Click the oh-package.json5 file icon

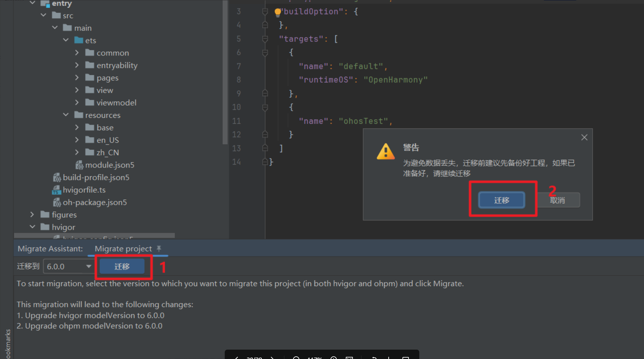click(57, 202)
